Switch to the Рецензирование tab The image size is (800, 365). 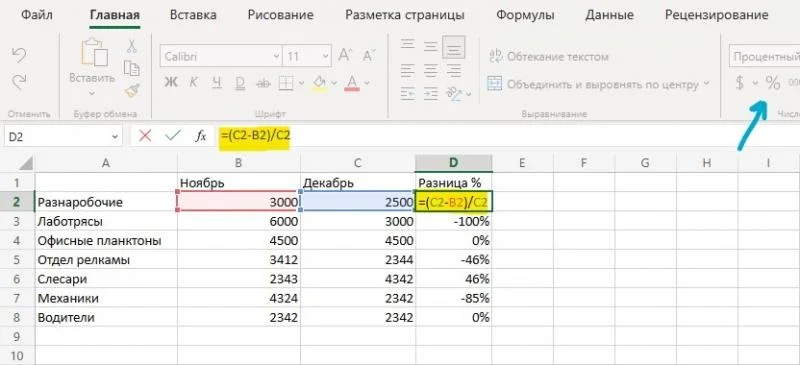716,15
